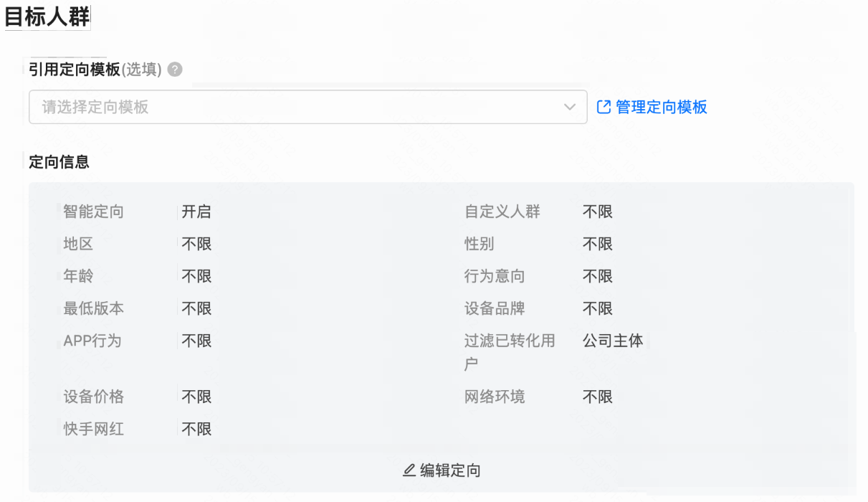Click the 目标人群 page heading

tap(45, 15)
